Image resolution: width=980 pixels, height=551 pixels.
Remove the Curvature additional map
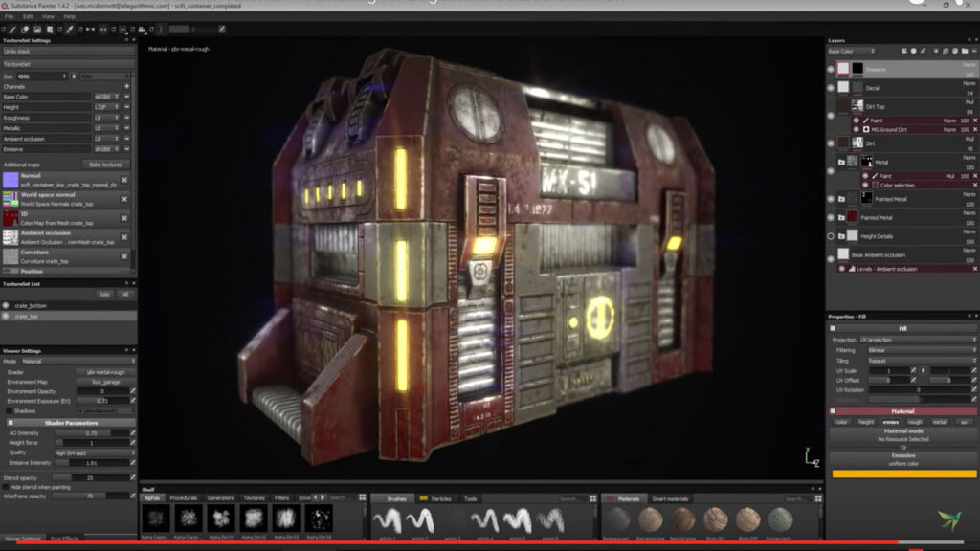(x=124, y=256)
